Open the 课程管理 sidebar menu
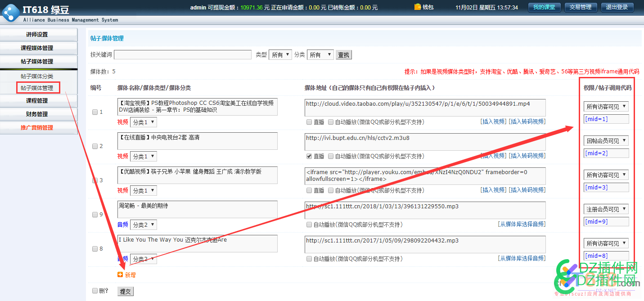 38,101
